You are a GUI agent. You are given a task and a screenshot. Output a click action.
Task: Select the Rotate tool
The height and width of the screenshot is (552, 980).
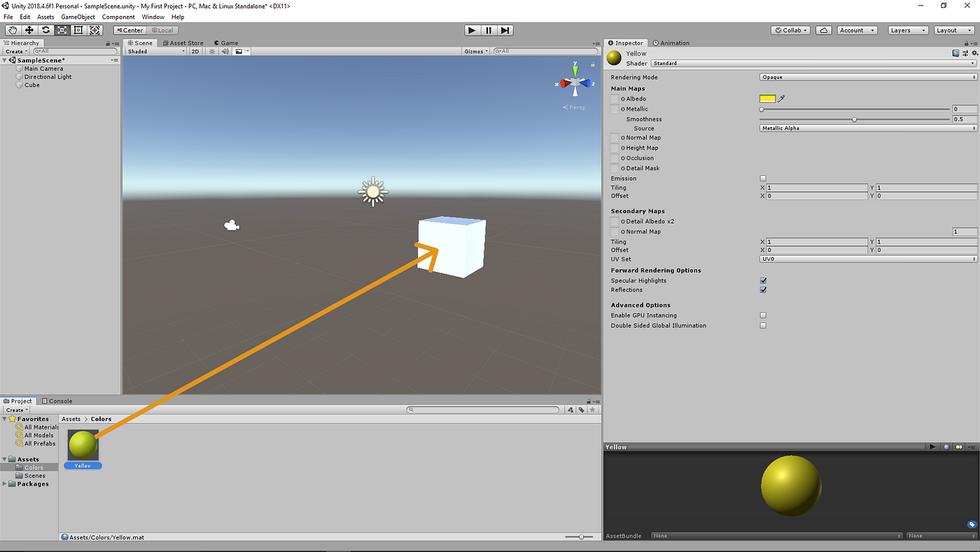[45, 29]
